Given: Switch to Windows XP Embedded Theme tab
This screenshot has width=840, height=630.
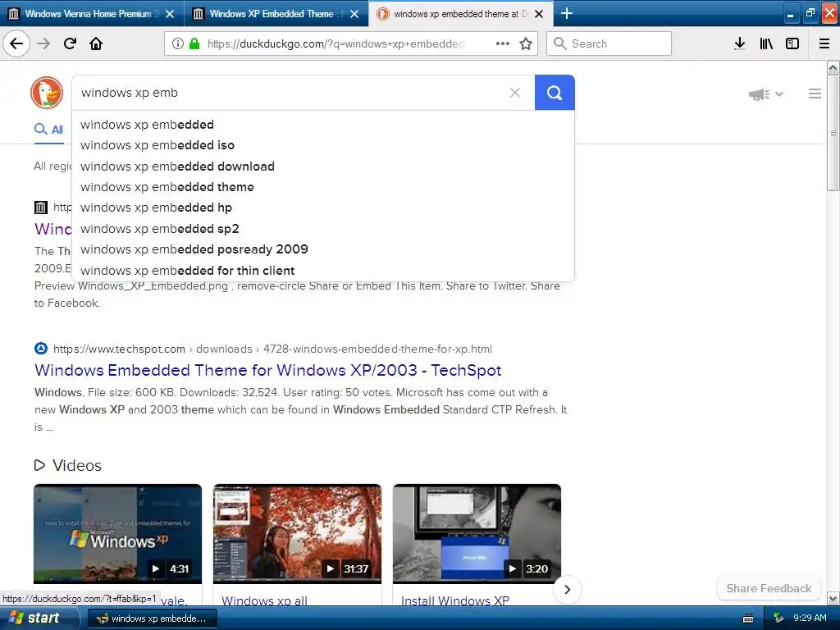Looking at the screenshot, I should coord(276,13).
